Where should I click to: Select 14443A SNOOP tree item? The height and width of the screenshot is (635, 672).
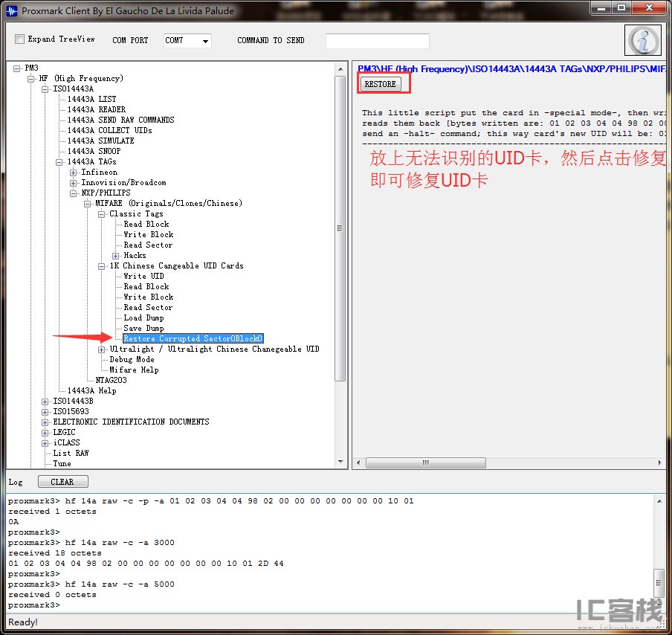coord(94,151)
